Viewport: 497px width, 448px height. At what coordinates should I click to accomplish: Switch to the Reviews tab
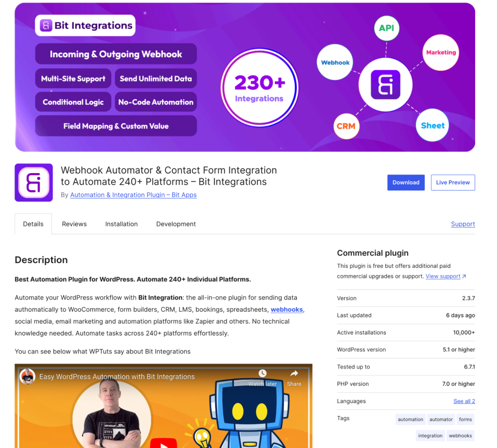pos(74,224)
